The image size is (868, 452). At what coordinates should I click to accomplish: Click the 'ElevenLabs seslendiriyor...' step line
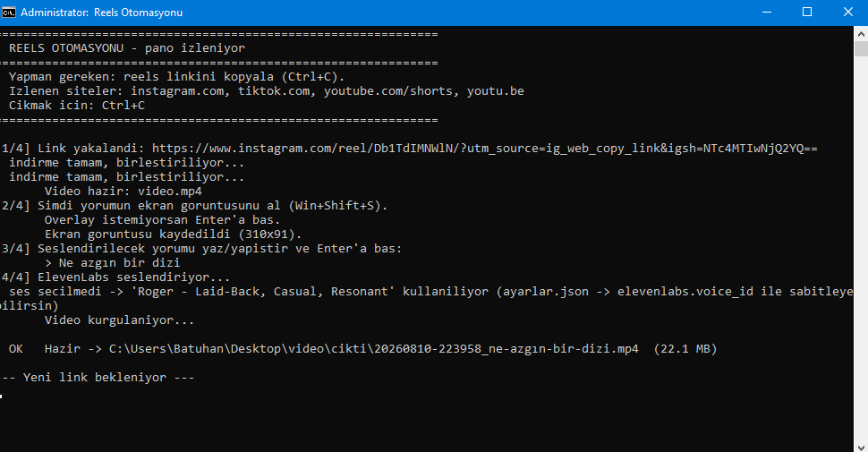133,277
